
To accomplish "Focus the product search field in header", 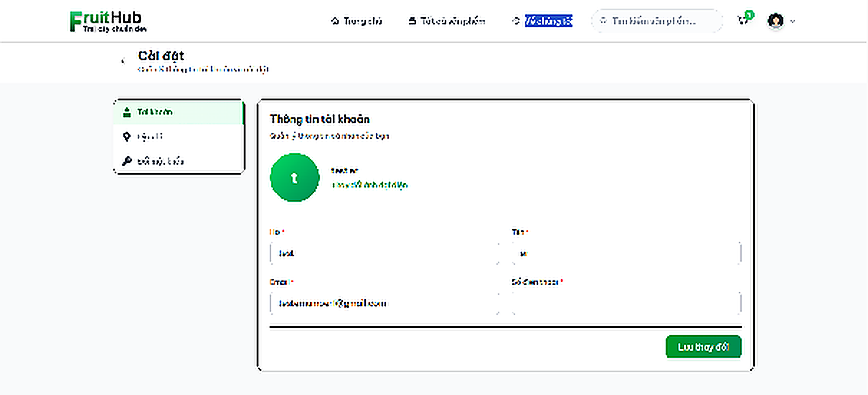I will coord(656,21).
